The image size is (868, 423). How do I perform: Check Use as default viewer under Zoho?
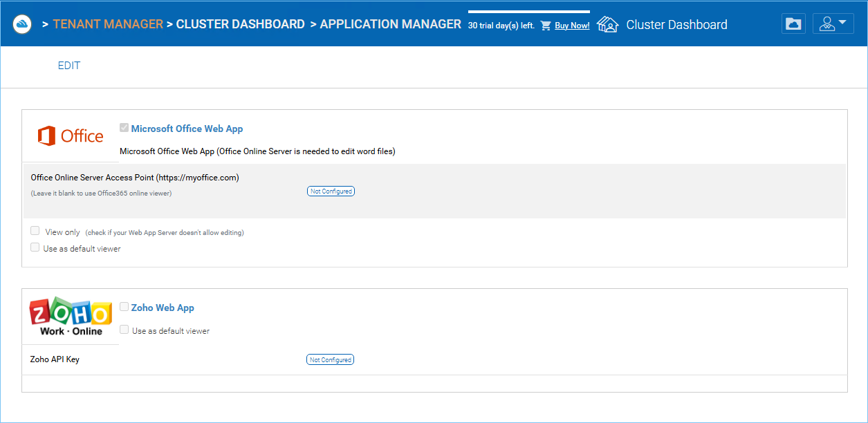124,330
